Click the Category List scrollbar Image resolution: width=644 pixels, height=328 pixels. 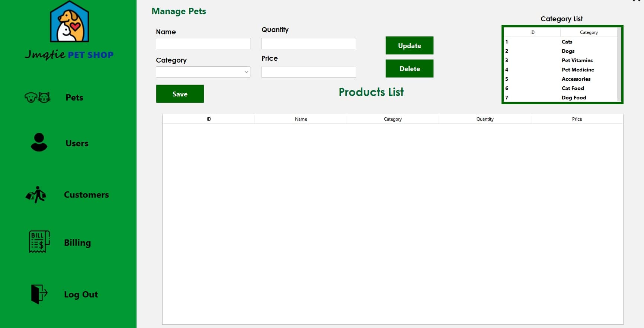(x=619, y=64)
